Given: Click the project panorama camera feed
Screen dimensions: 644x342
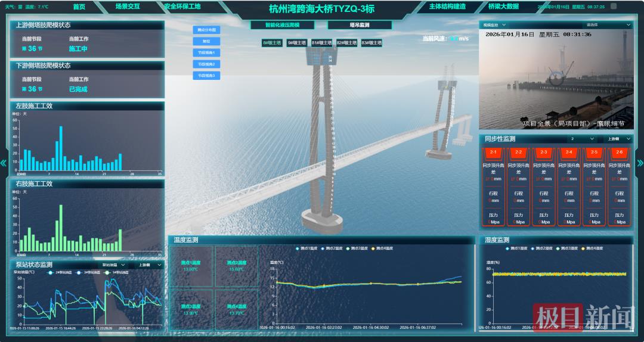Looking at the screenshot, I should [555, 77].
